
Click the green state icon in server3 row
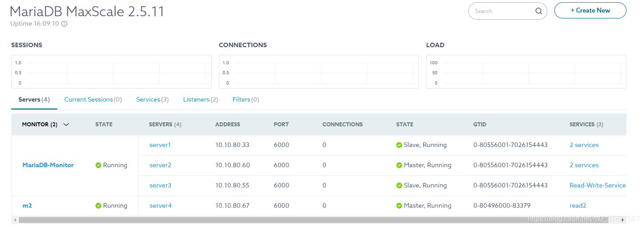coord(399,185)
